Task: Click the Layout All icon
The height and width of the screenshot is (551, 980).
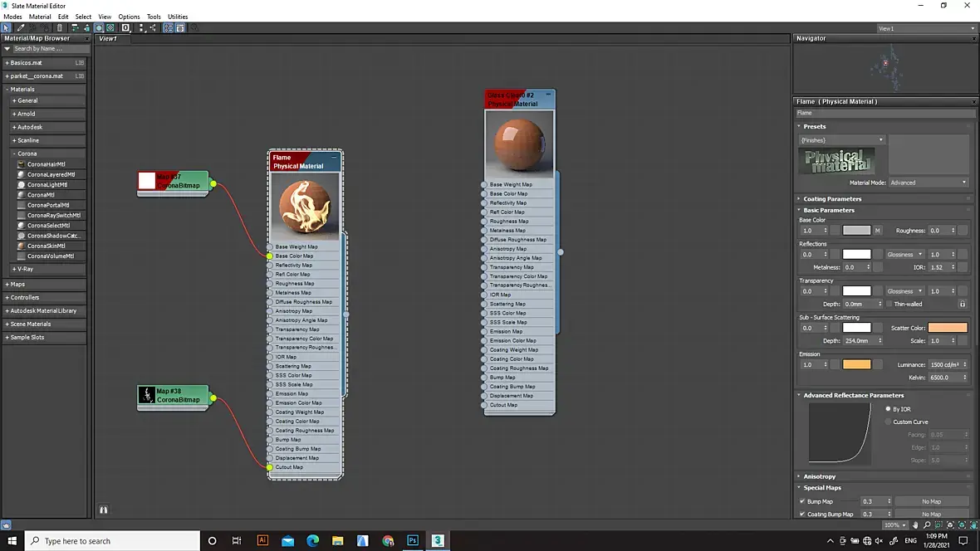Action: tap(141, 27)
